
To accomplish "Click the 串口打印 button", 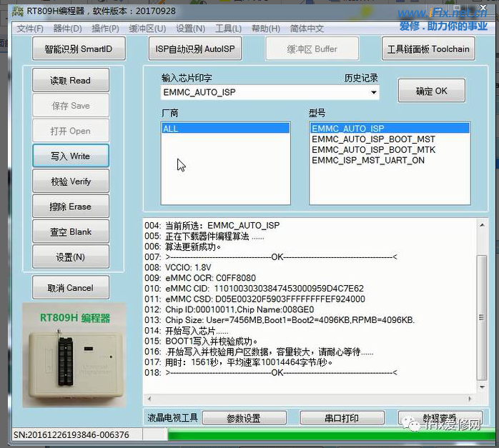I will 342,418.
